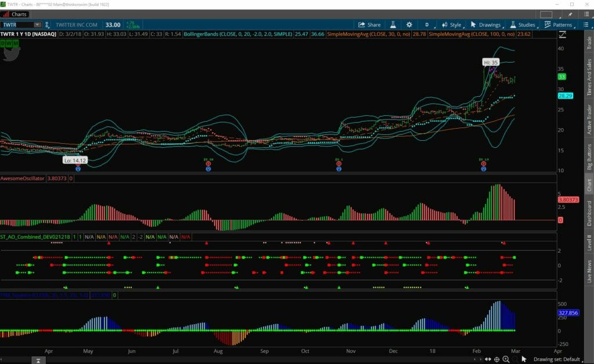Click the W timeframe indicator box
The width and height of the screenshot is (594, 364).
pos(9,43)
